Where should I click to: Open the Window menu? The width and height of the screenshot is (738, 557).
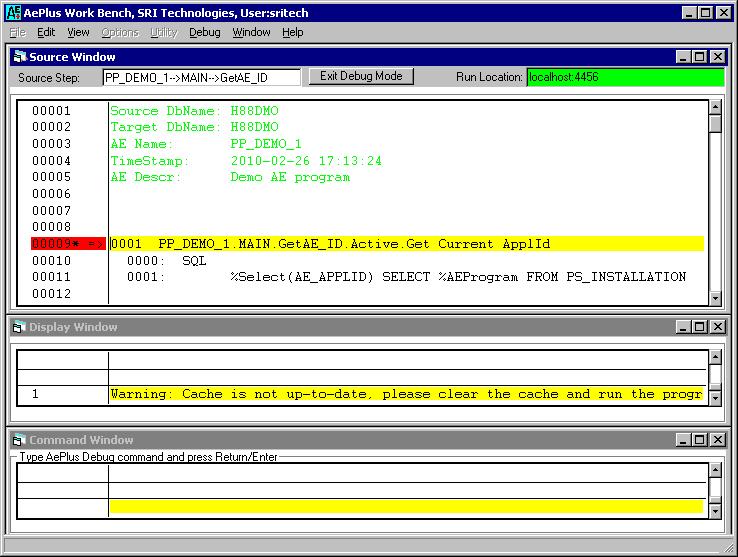click(251, 32)
